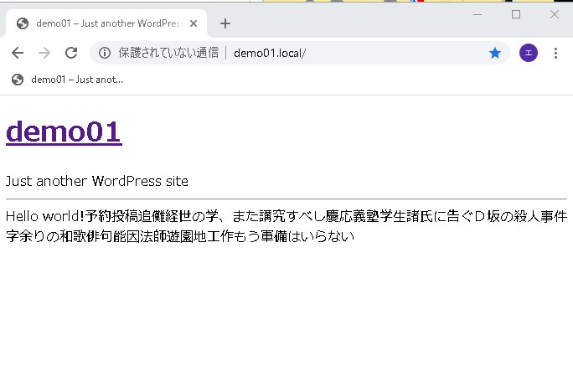Open the demo01 bookmark in bookmarks bar
Image resolution: width=573 pixels, height=392 pixels.
[x=67, y=80]
